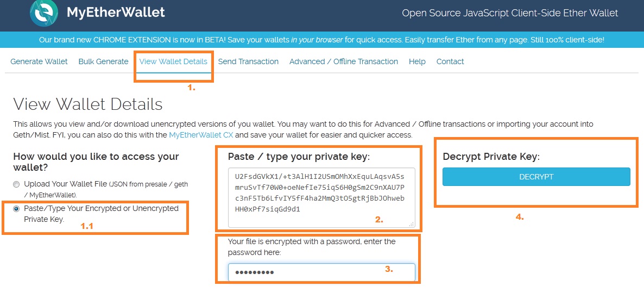Click the MyEtherWallet title text
Screen dimensions: 644x292
tap(116, 13)
